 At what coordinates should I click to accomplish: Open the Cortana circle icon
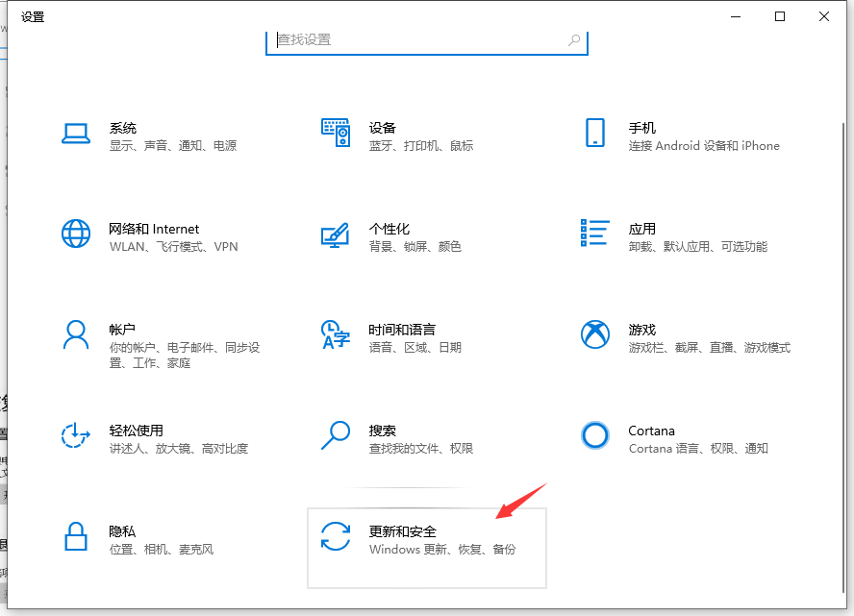[x=594, y=435]
